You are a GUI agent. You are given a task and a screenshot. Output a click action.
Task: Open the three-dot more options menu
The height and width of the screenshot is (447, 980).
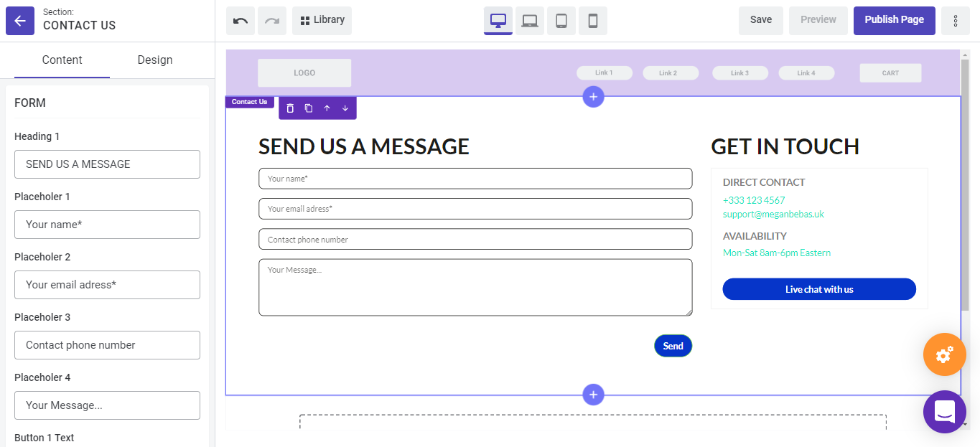click(x=956, y=21)
